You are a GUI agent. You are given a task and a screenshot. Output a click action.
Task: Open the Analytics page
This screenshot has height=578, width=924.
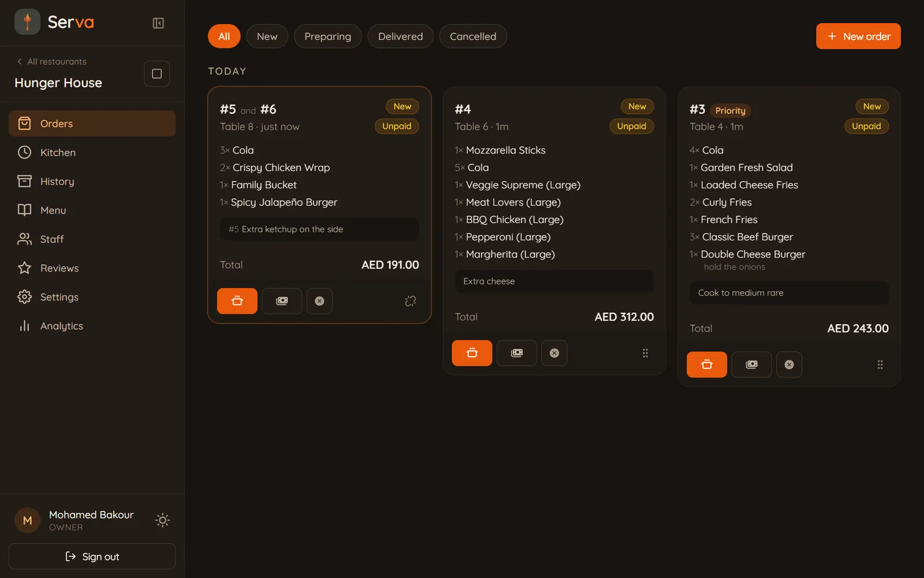pyautogui.click(x=92, y=326)
